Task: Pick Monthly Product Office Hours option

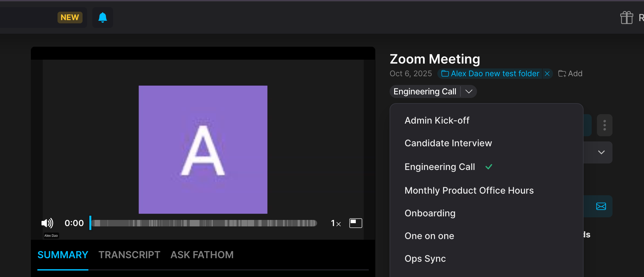Action: [x=469, y=190]
